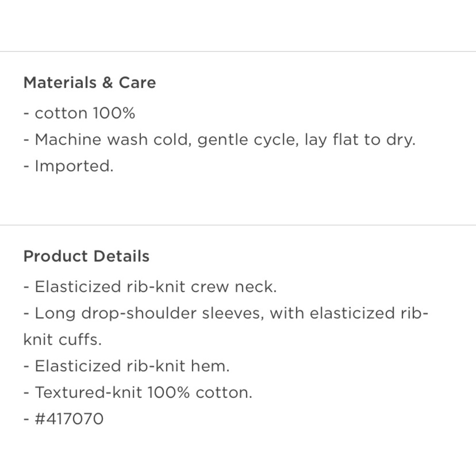This screenshot has width=476, height=476.
Task: Click the words lay flat to dry
Action: tap(360, 140)
